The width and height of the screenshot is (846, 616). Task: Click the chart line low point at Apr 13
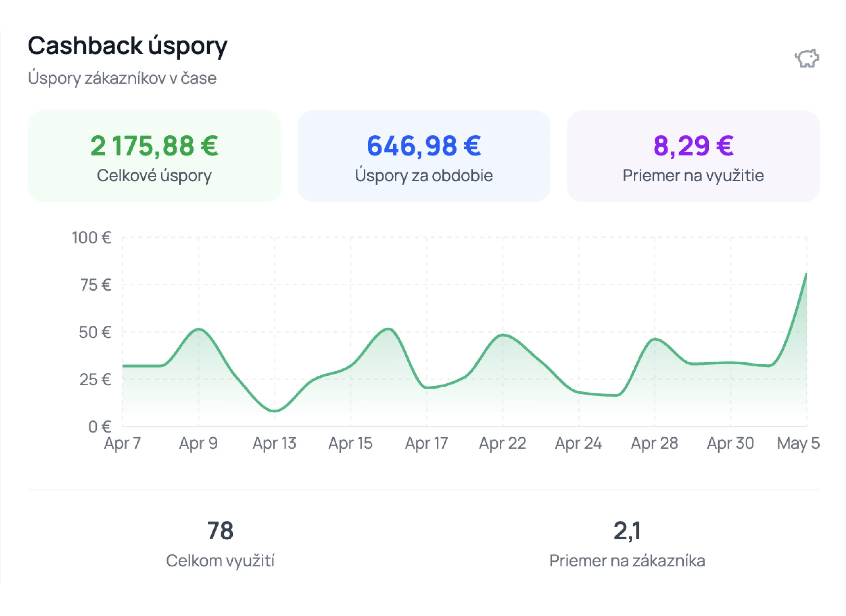[x=275, y=411]
